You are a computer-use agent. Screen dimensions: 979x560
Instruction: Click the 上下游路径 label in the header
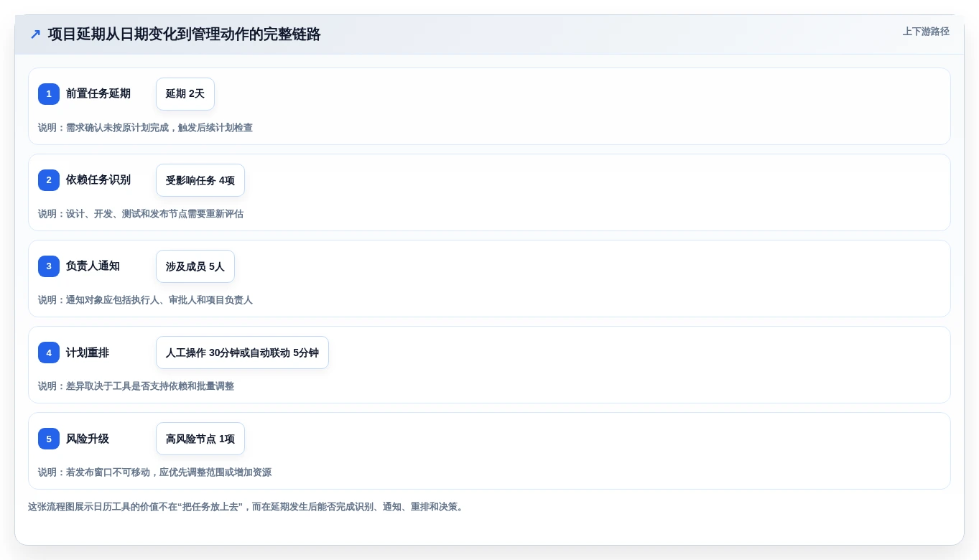pyautogui.click(x=926, y=32)
